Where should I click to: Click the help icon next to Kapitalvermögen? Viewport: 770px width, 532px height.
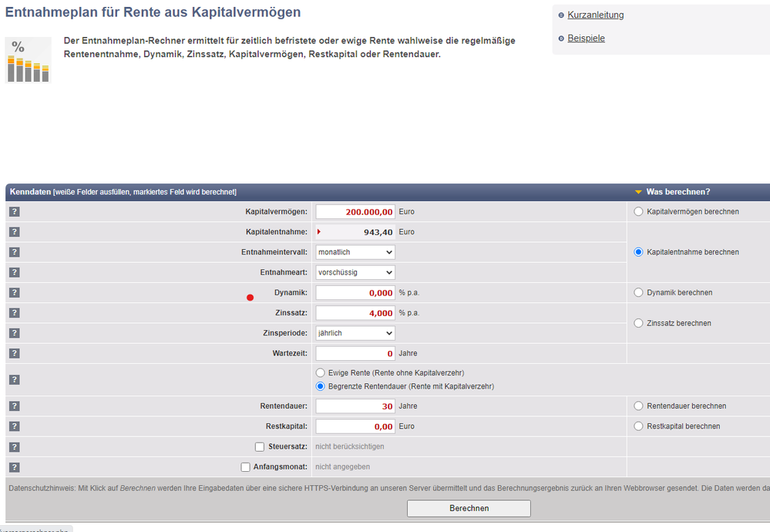coord(14,212)
